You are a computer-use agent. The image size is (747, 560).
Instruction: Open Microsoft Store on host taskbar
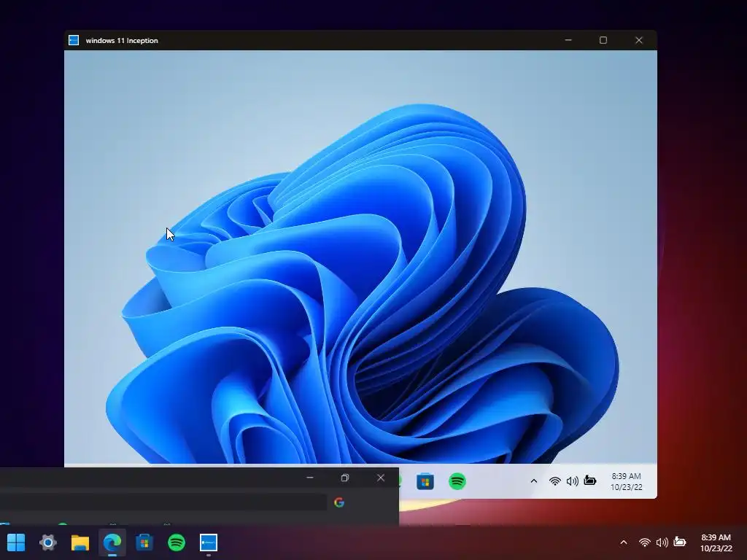click(144, 542)
